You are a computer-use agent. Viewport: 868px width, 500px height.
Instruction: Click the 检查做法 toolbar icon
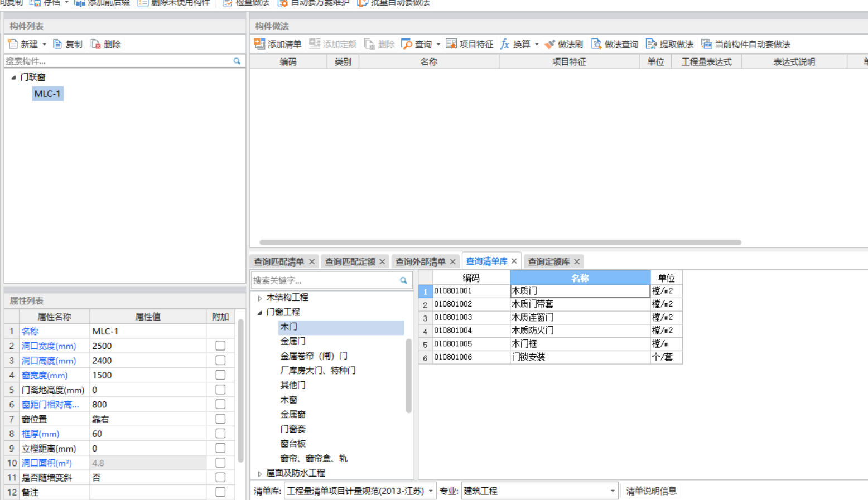228,3
